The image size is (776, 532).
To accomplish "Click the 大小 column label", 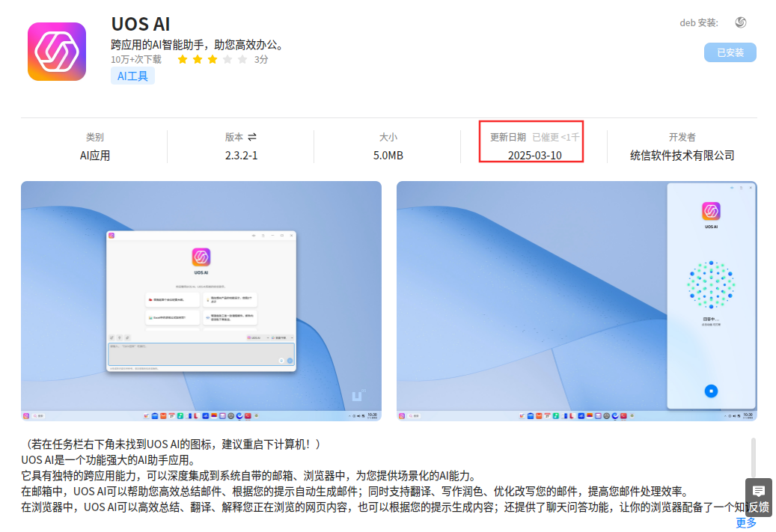I will 388,137.
